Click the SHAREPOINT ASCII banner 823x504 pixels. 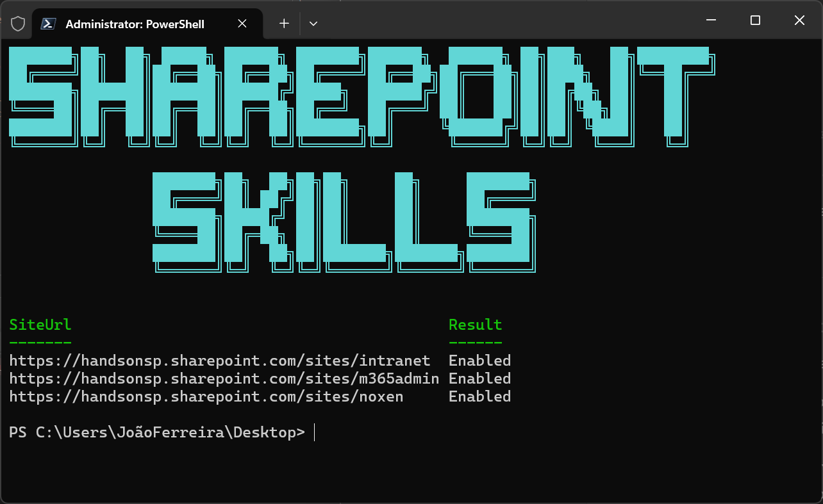pos(359,96)
